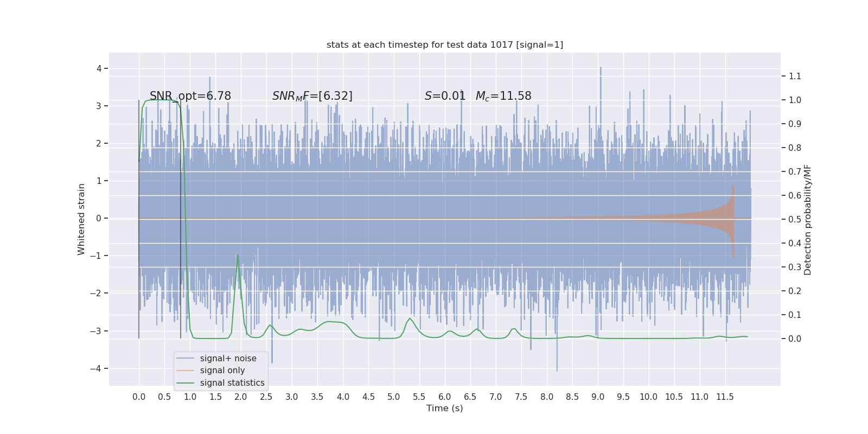Click the x-axis tick label 0.5
Viewport: 868px width, 434px height.
[x=164, y=397]
